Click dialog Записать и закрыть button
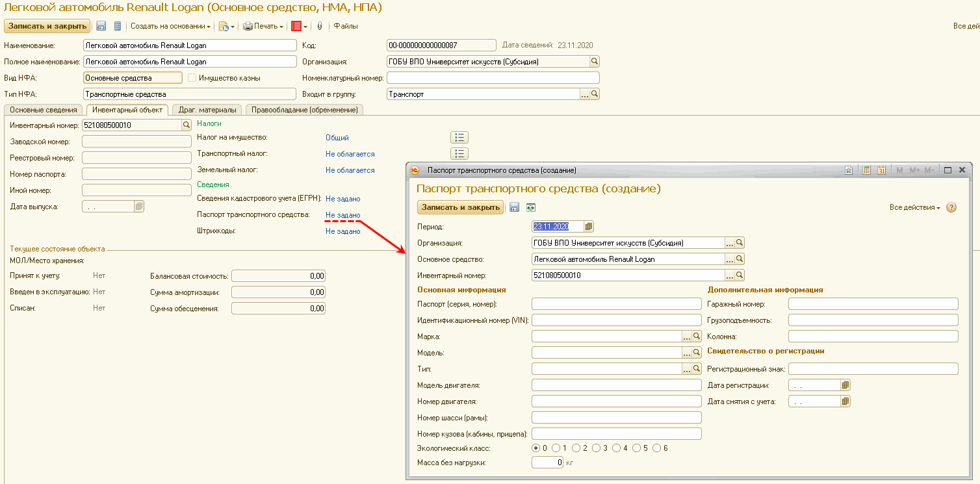The image size is (980, 484). point(460,207)
